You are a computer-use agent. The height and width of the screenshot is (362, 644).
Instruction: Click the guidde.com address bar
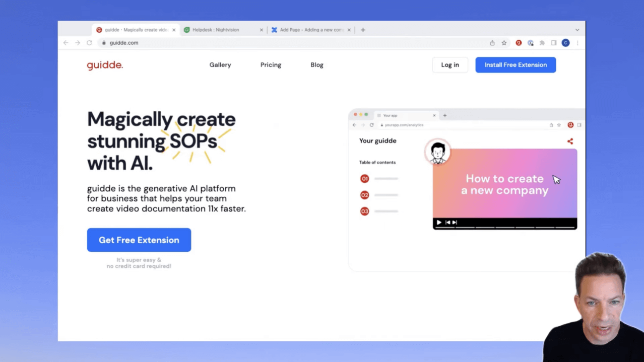click(x=252, y=43)
